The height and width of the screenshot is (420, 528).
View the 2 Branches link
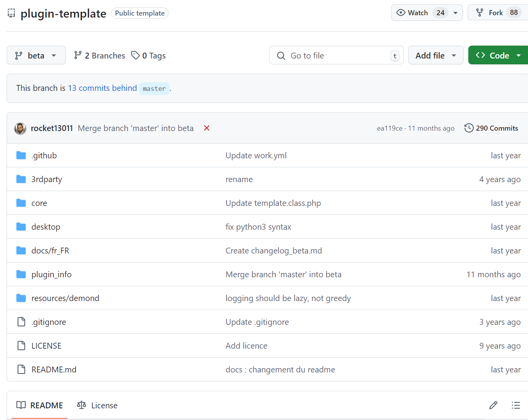coord(100,56)
